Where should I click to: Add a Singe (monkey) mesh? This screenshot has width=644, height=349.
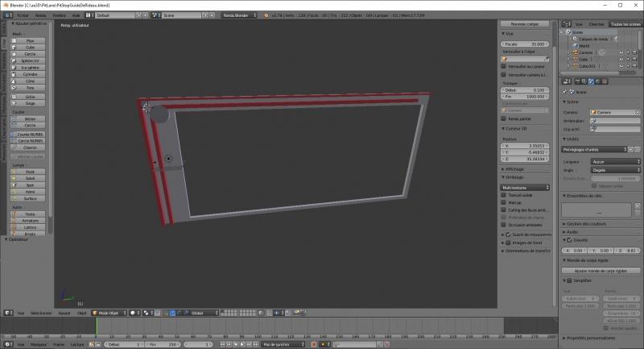pos(30,103)
